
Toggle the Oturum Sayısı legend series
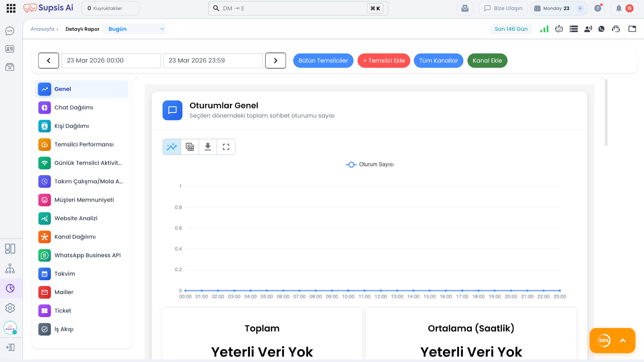tap(369, 165)
